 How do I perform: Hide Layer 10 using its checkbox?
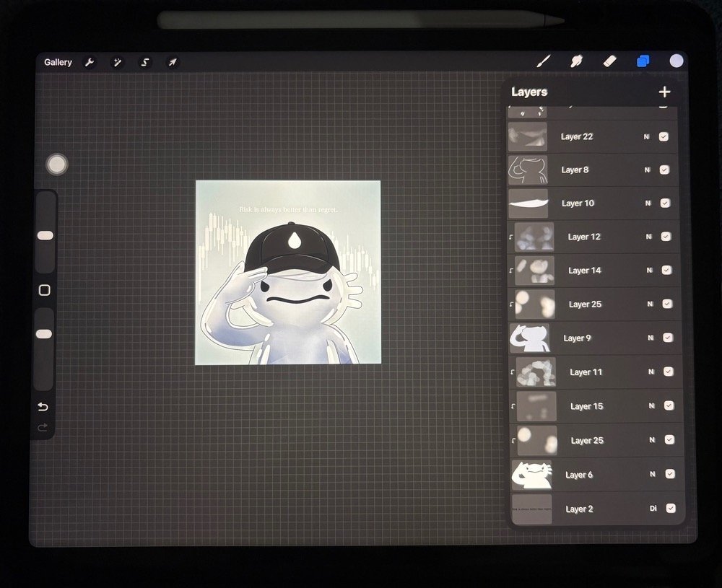[665, 203]
